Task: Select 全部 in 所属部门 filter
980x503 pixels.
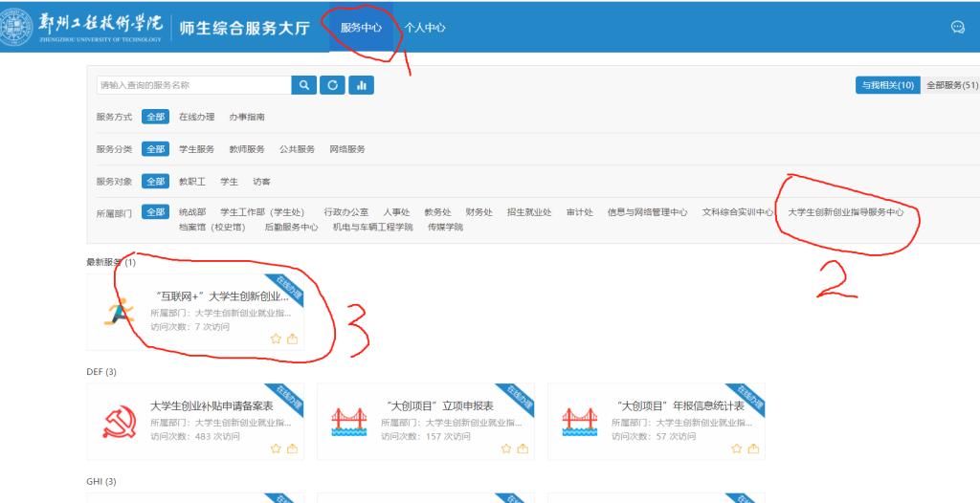Action: click(x=156, y=212)
